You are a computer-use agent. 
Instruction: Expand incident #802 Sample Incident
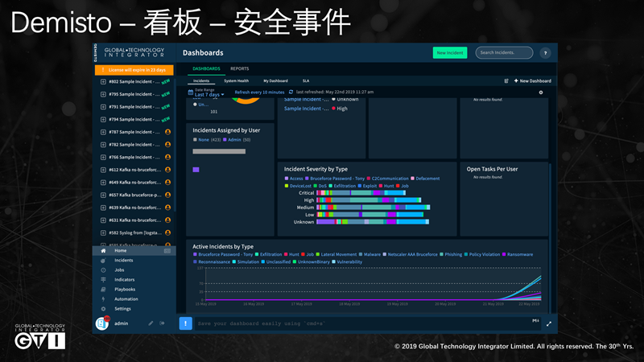click(103, 82)
